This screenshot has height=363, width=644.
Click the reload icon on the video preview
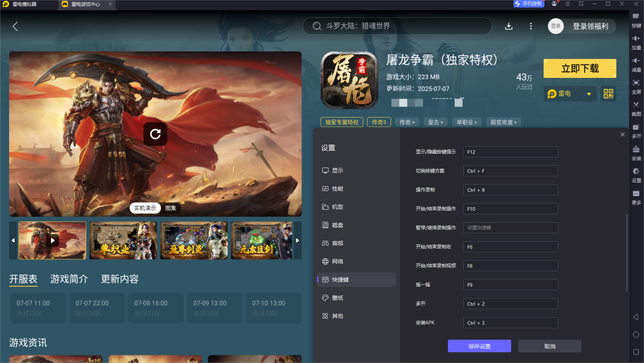tap(155, 134)
